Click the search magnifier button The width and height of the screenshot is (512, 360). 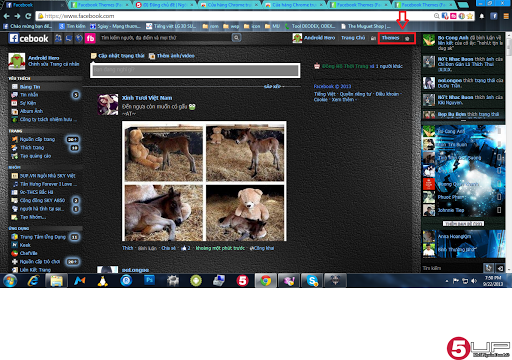pyautogui.click(x=236, y=38)
